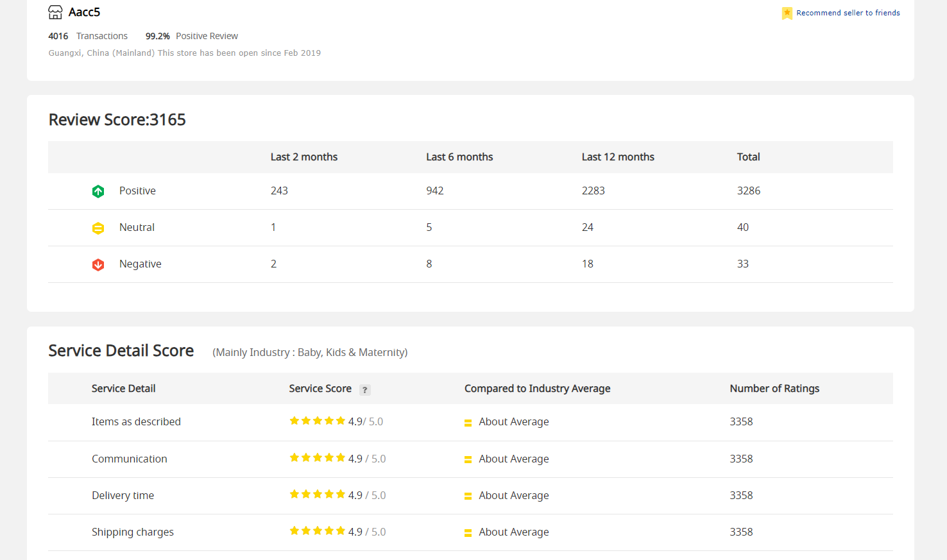Click the Positive row label
This screenshot has height=560, width=947.
[x=137, y=191]
